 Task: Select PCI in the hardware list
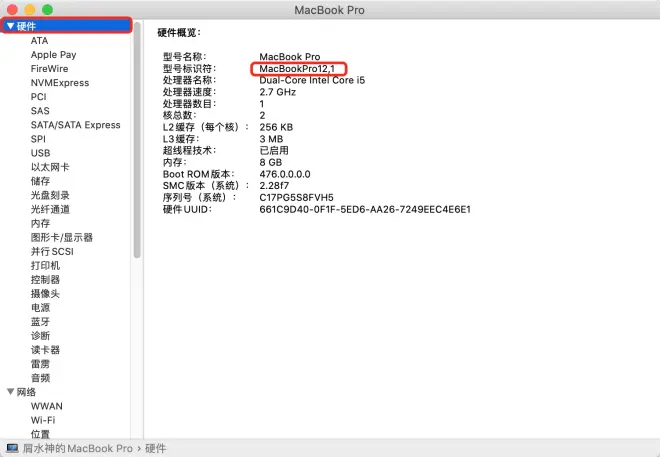38,97
